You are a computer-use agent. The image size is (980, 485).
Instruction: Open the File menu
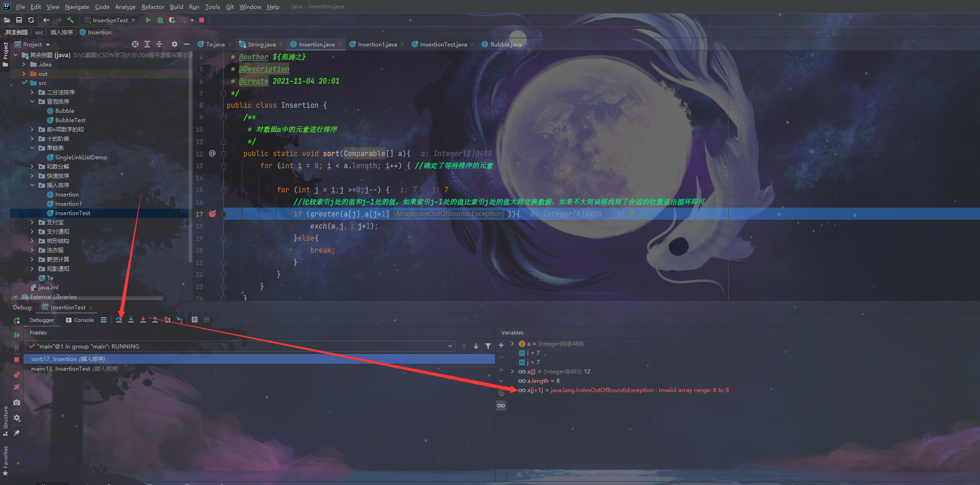click(20, 7)
